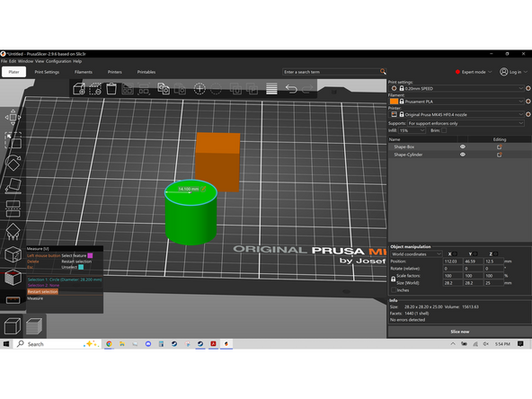
Task: Open the Window menu
Action: click(25, 61)
